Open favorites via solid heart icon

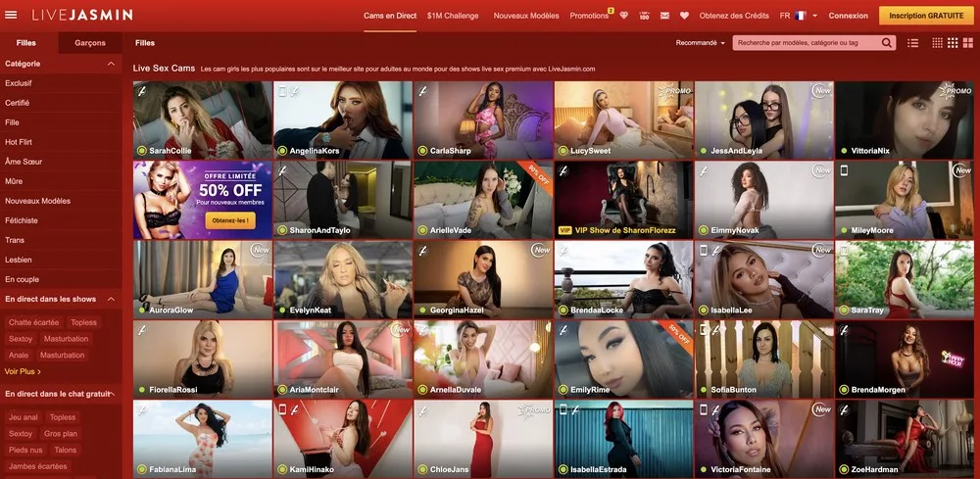tap(684, 16)
